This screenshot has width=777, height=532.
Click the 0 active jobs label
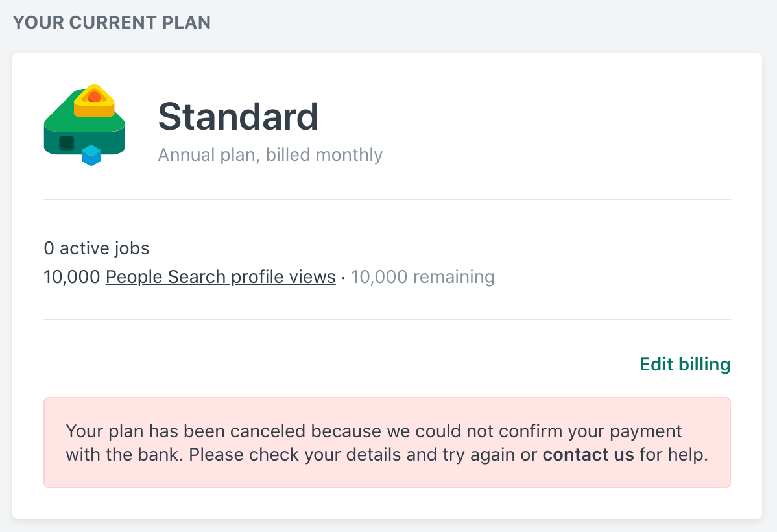click(x=96, y=248)
